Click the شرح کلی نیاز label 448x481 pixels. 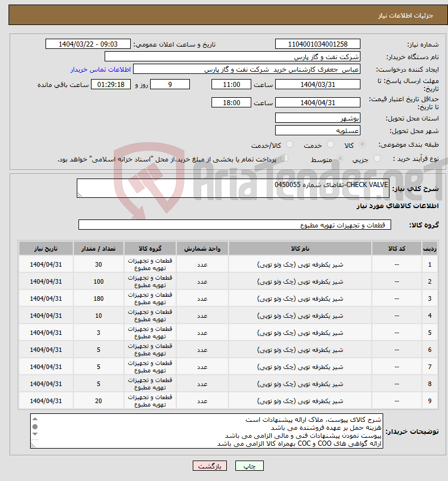[x=416, y=189]
